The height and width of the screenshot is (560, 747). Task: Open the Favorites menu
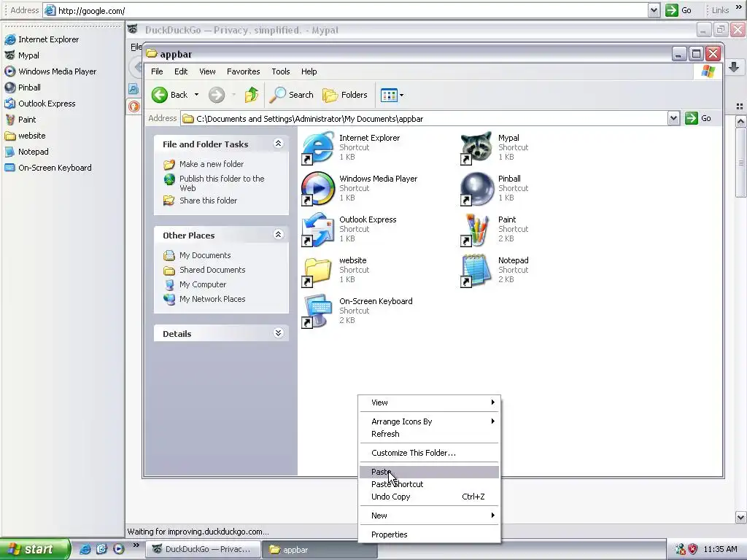pyautogui.click(x=243, y=71)
